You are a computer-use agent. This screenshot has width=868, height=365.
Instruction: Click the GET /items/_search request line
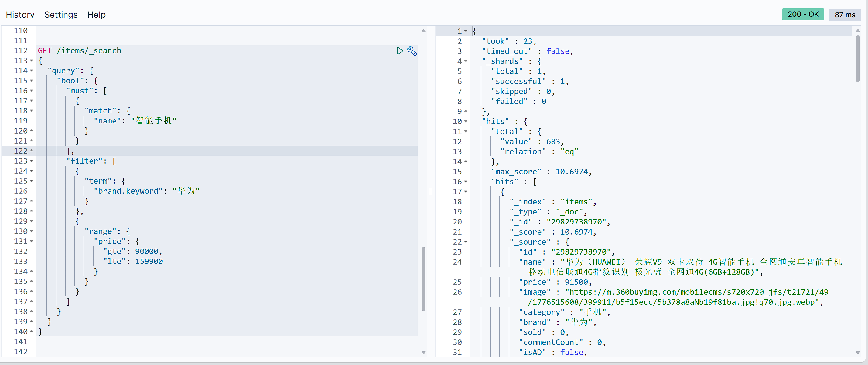(x=80, y=50)
